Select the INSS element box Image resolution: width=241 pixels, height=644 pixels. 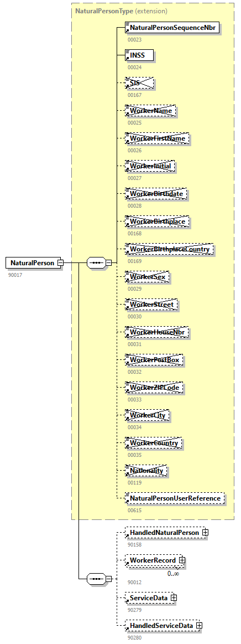tap(139, 55)
